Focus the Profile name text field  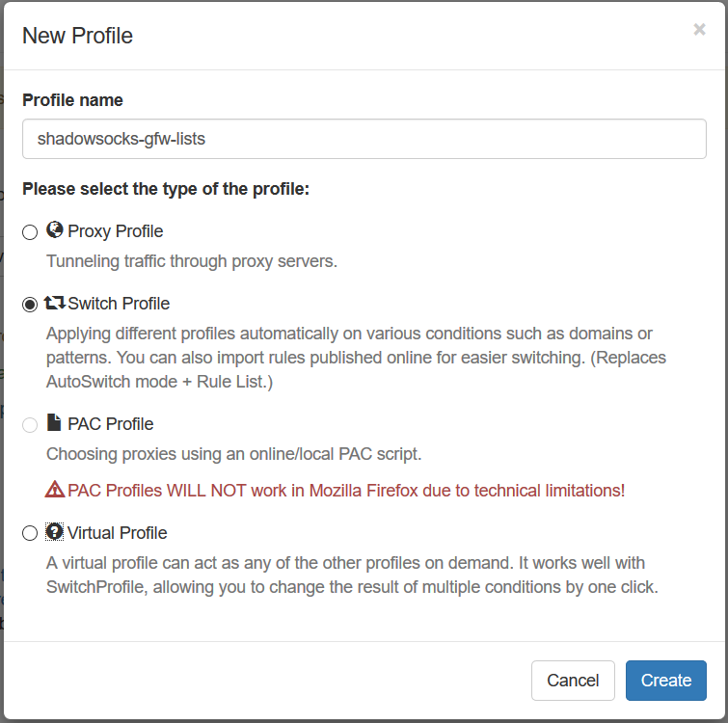pyautogui.click(x=364, y=139)
